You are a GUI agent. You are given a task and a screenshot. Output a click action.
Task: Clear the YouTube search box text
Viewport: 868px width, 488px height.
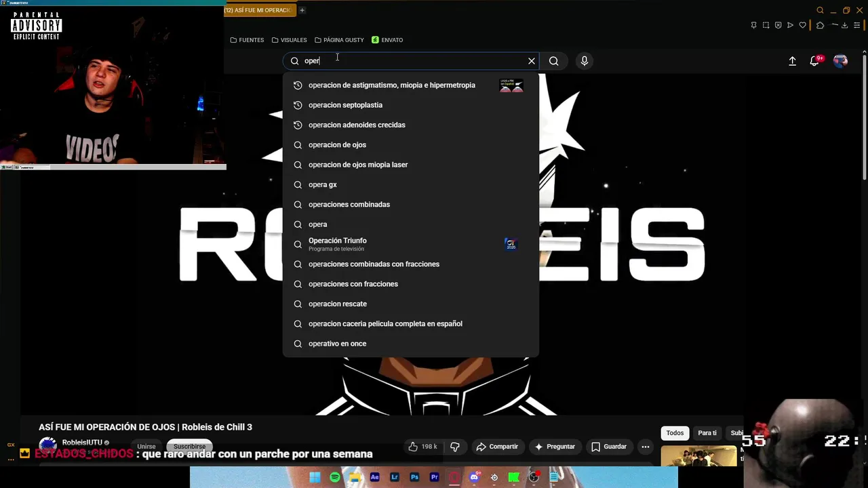pyautogui.click(x=532, y=61)
